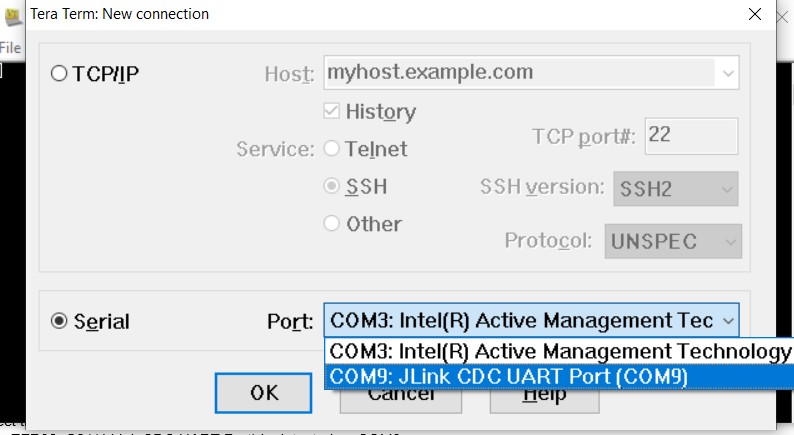
Task: Choose the SSH service option
Action: [x=332, y=187]
